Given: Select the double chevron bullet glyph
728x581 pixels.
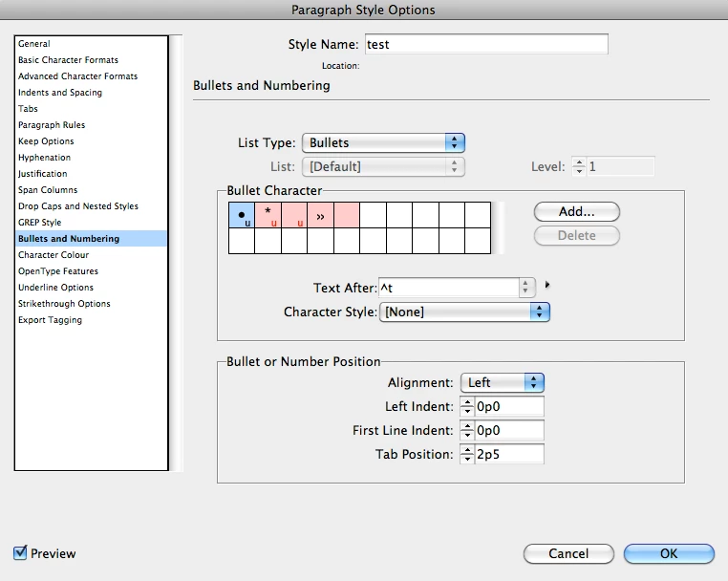Looking at the screenshot, I should [x=320, y=215].
